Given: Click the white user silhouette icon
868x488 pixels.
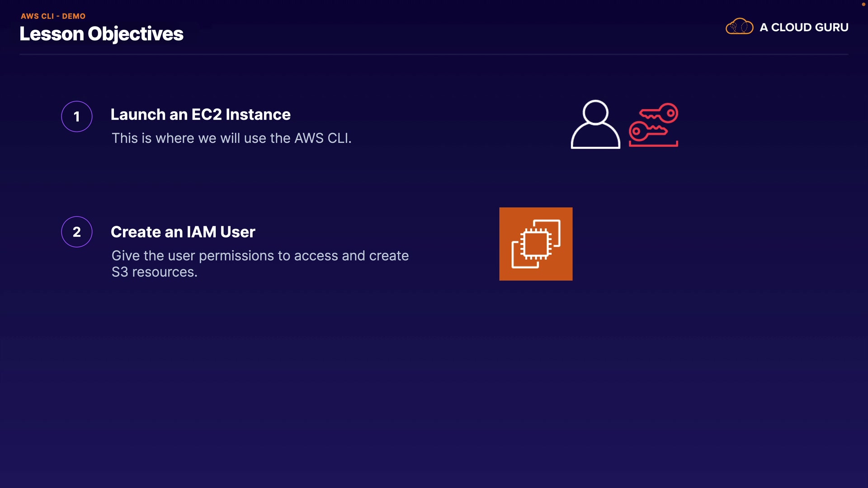Looking at the screenshot, I should pos(595,125).
